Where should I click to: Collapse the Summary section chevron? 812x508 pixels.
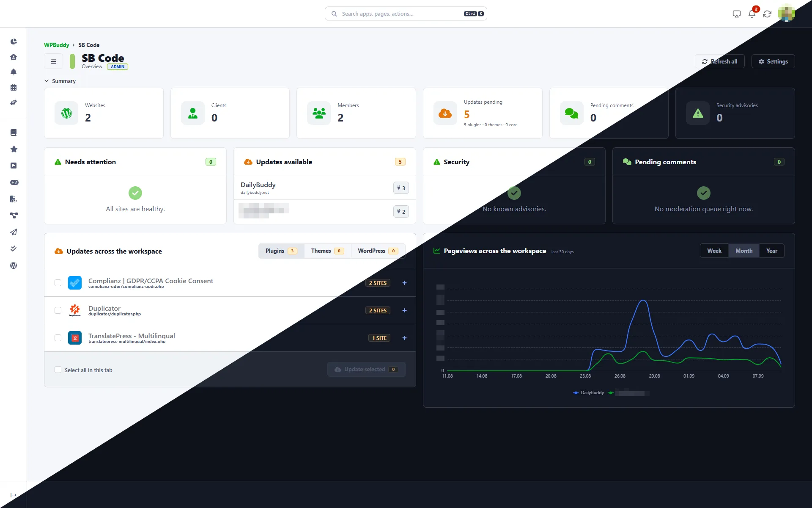coord(47,81)
